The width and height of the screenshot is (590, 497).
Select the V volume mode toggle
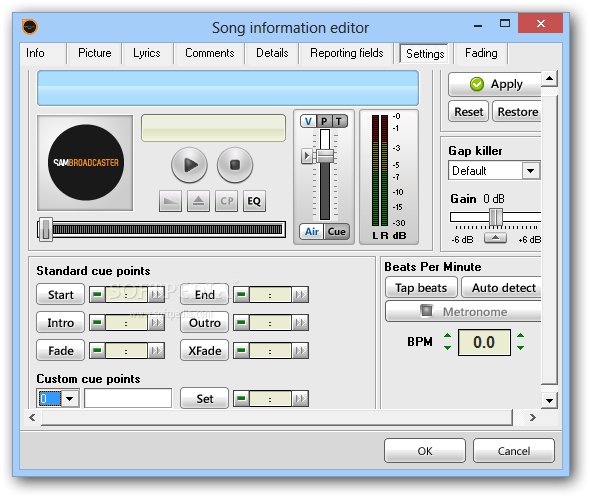308,121
